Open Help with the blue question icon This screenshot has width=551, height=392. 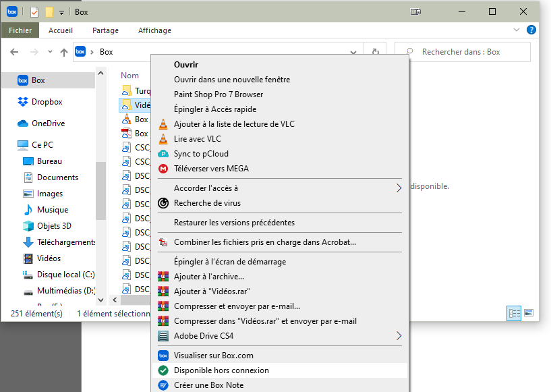[x=531, y=30]
